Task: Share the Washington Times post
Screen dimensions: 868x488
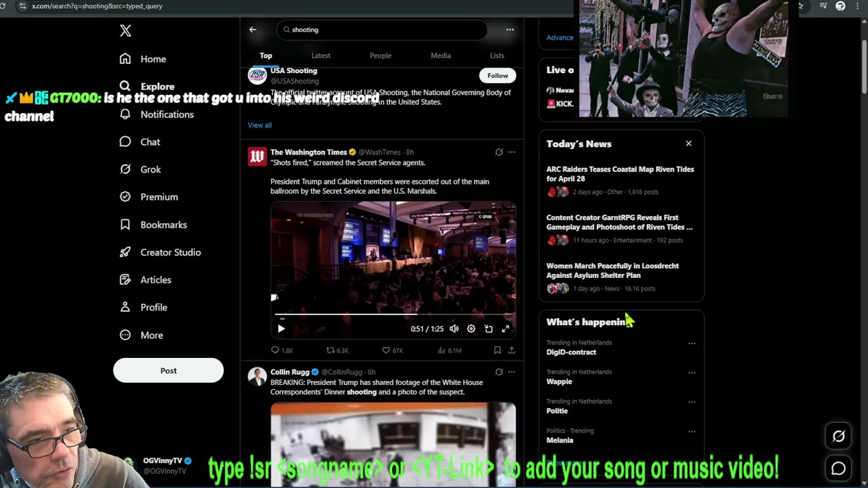Action: [x=511, y=350]
